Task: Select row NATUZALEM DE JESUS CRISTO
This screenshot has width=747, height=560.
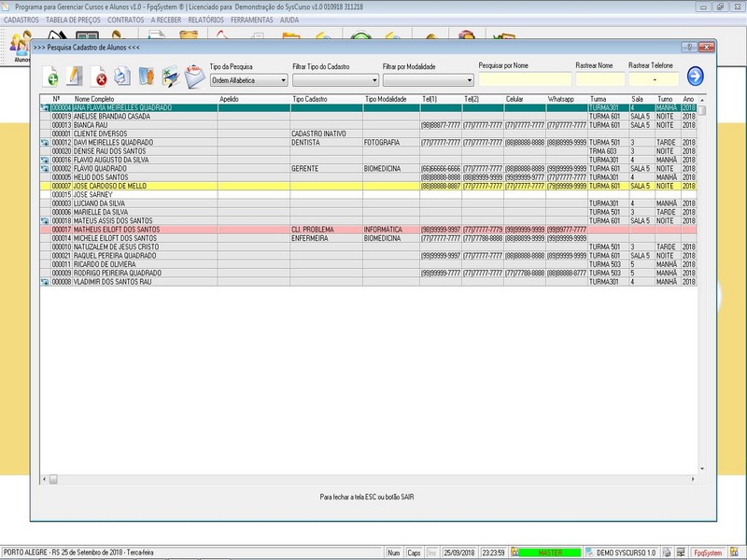Action: [368, 247]
